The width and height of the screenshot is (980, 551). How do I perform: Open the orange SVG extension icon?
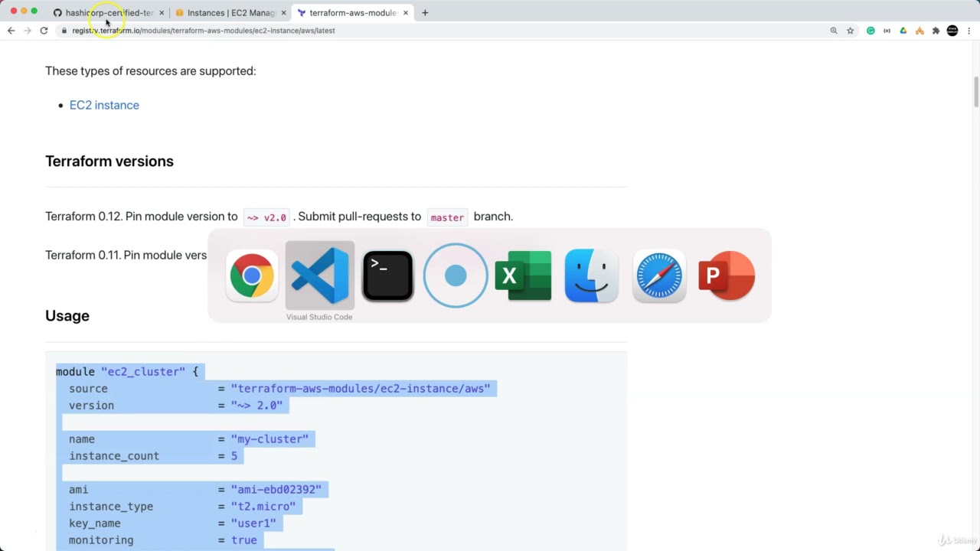point(920,31)
